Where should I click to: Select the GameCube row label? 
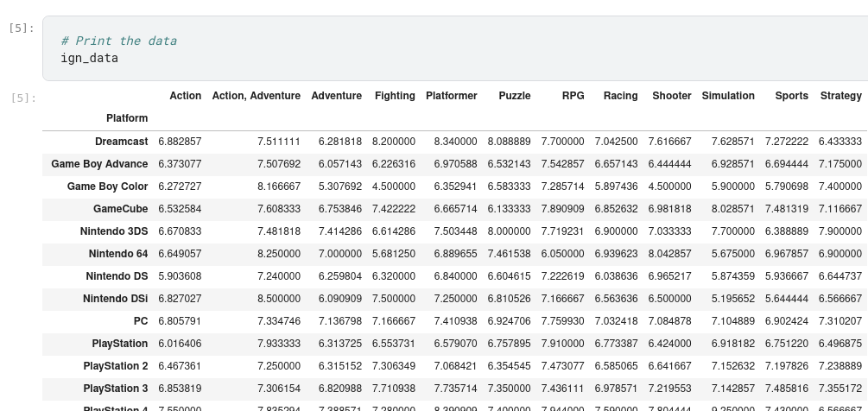120,209
